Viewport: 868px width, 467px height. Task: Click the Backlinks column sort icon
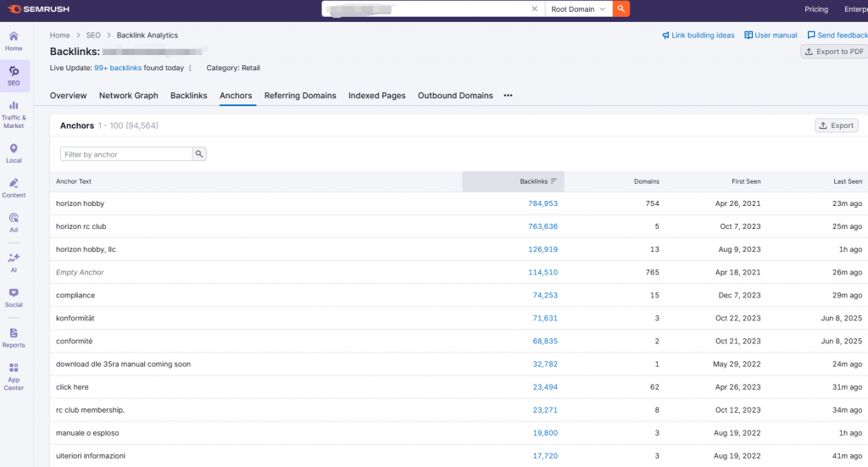[554, 181]
